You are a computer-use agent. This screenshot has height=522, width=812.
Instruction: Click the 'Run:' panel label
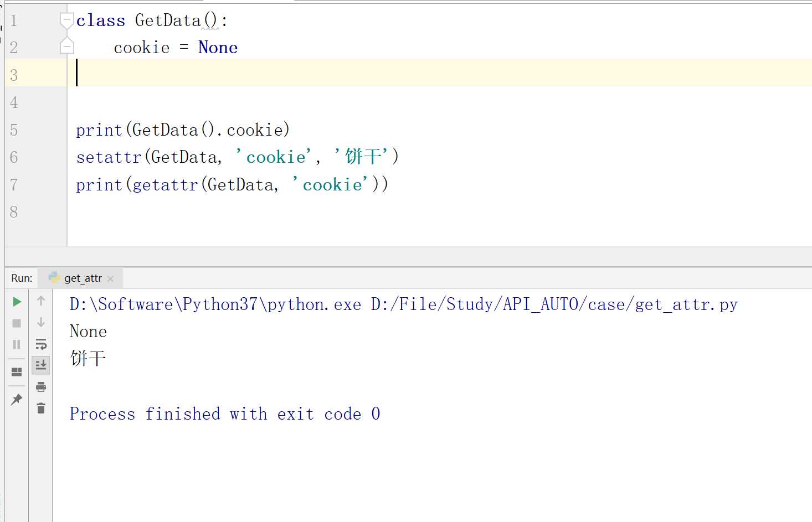(x=22, y=278)
